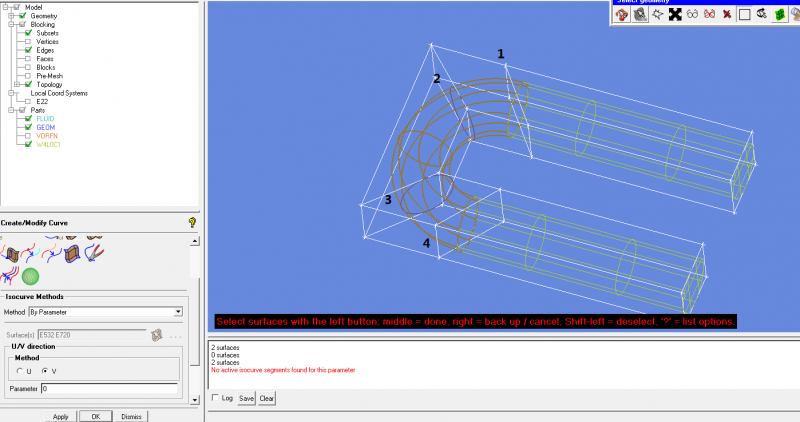The image size is (800, 422).
Task: Click the crossed-out glasses icon
Action: pyautogui.click(x=710, y=14)
